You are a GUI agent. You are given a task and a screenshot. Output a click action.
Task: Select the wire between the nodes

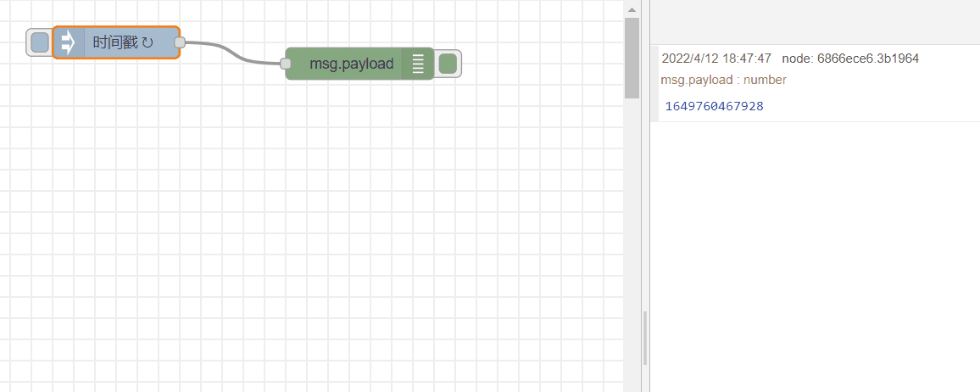coord(232,53)
